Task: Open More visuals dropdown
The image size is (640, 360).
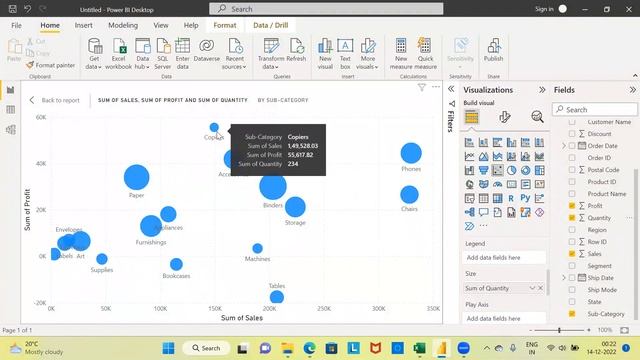Action: (x=367, y=53)
